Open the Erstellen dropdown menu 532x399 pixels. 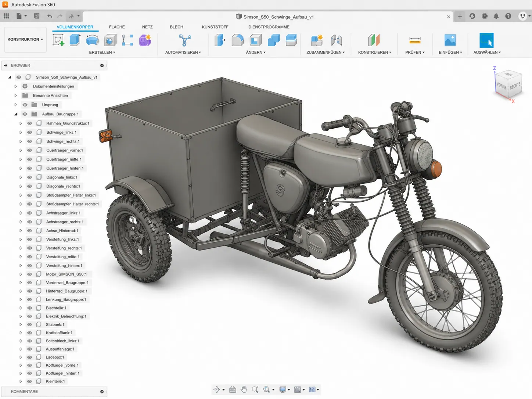[102, 53]
